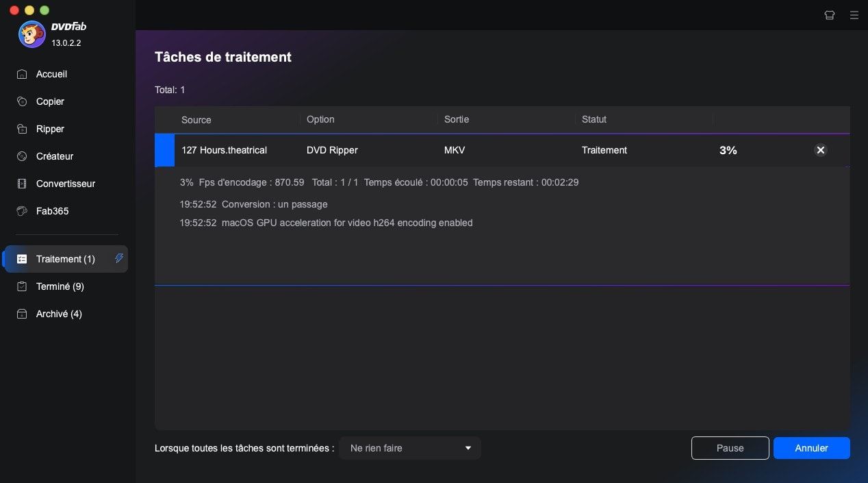The width and height of the screenshot is (868, 483).
Task: Open the hamburger menu top right
Action: click(x=854, y=14)
